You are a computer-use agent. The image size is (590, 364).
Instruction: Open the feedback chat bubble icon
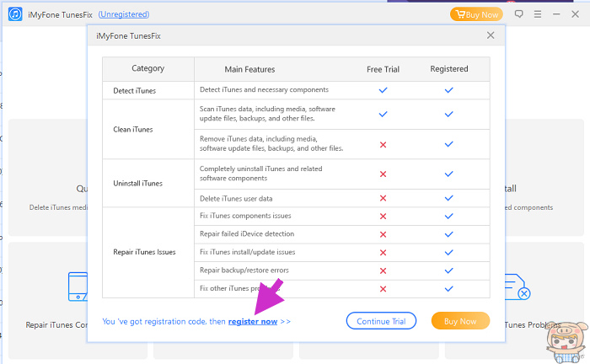click(x=519, y=14)
